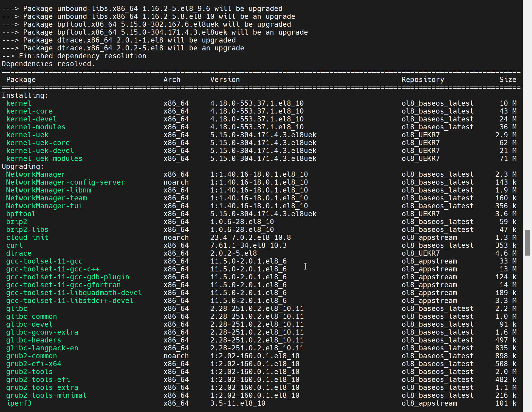532x412 pixels.
Task: Select the grub2-tools-extra package name
Action: (42, 387)
